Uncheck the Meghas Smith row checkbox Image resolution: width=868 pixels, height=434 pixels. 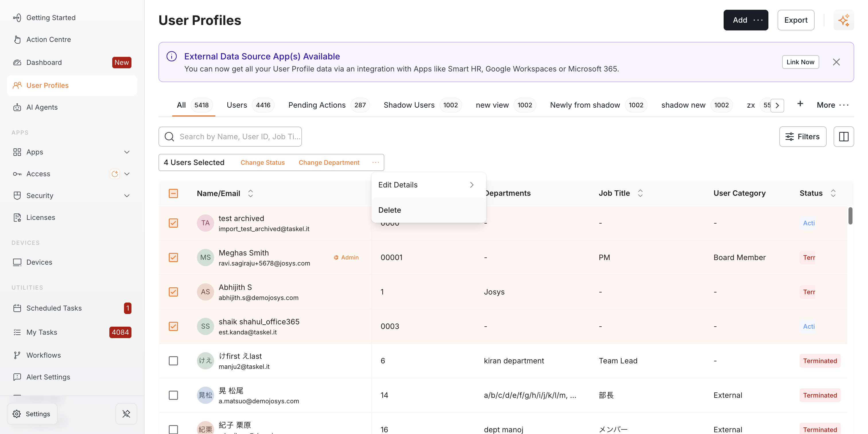coord(173,257)
